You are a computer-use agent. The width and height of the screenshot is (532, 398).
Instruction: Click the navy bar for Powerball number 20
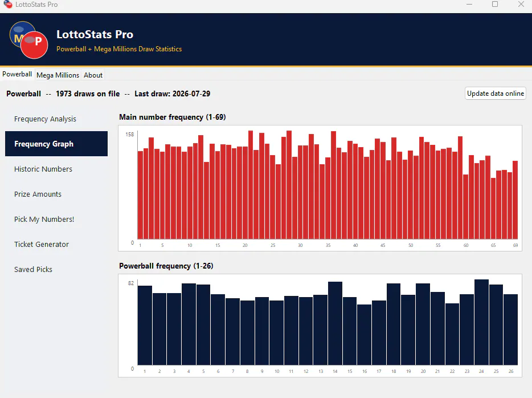(x=423, y=324)
